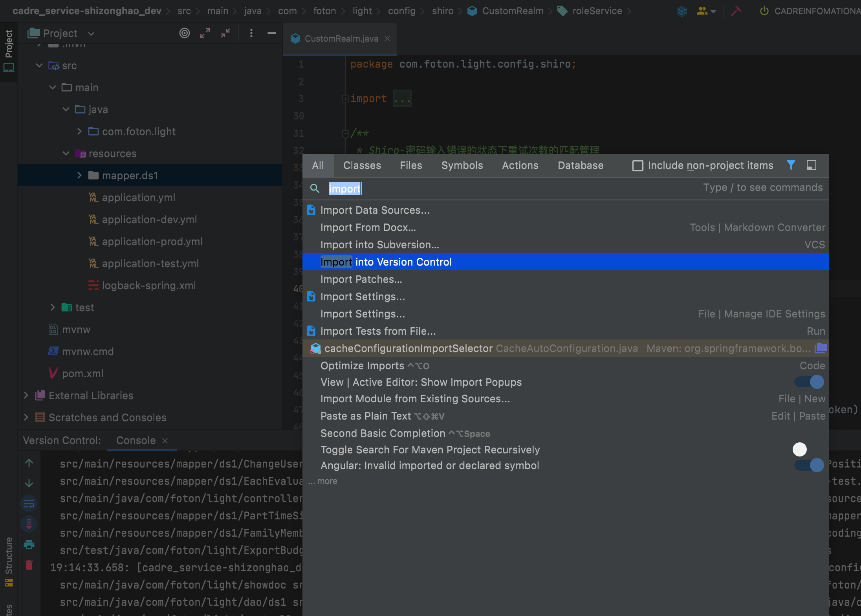Image resolution: width=861 pixels, height=616 pixels.
Task: Click the Expand All icon in Project panel
Action: point(205,33)
